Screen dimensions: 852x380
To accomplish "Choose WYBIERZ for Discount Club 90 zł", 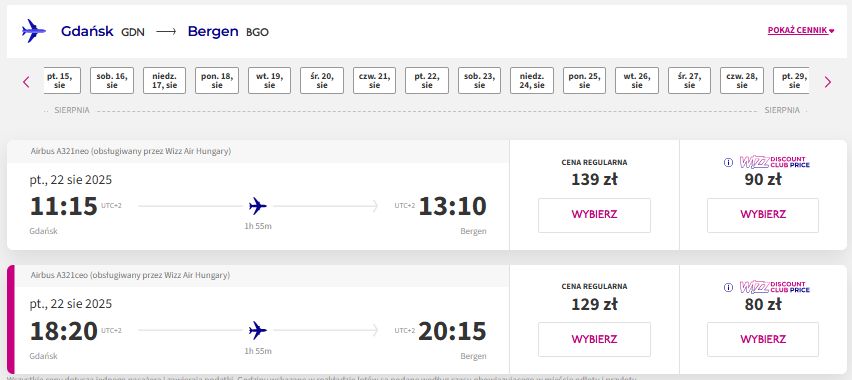I will [x=763, y=215].
